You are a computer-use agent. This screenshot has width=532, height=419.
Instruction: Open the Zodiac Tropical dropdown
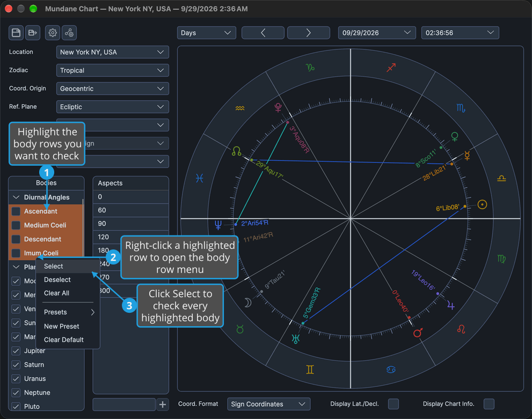coord(113,70)
